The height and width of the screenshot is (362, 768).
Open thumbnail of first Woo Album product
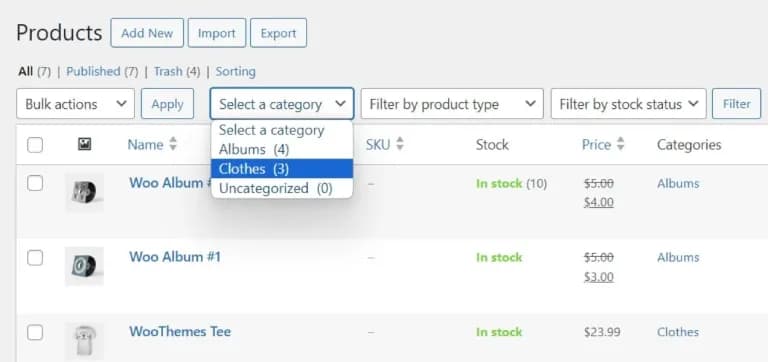(84, 193)
